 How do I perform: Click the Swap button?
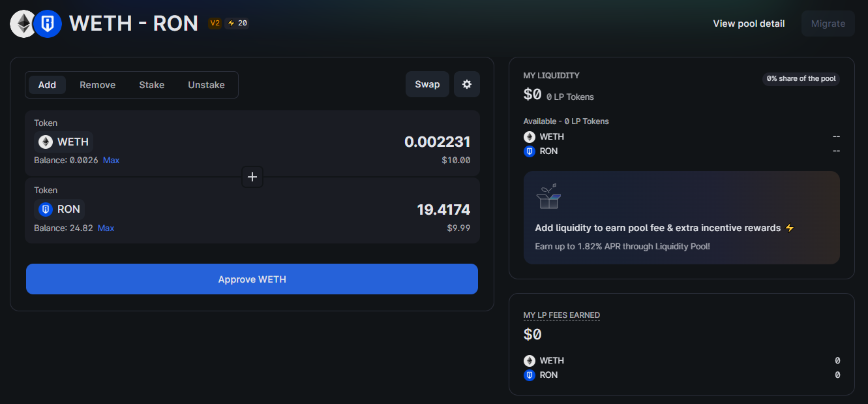tap(427, 84)
